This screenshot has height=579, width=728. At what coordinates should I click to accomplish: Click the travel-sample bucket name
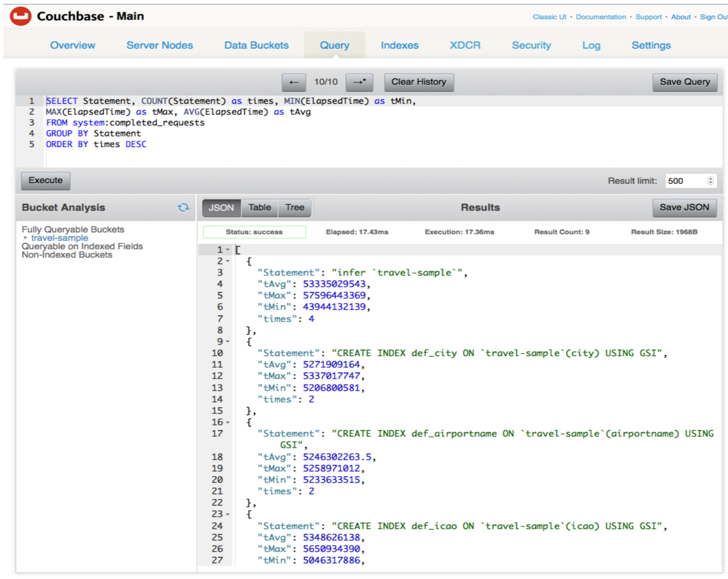pyautogui.click(x=60, y=238)
